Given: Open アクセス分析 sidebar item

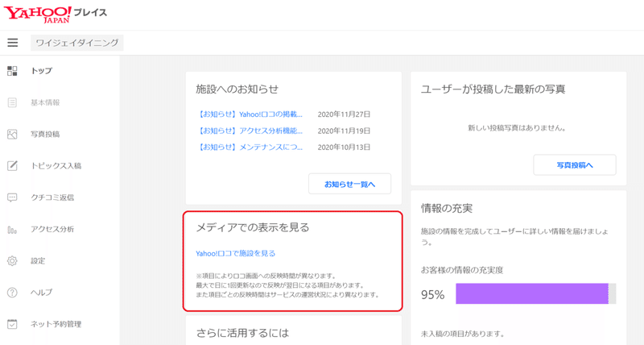Looking at the screenshot, I should [52, 229].
